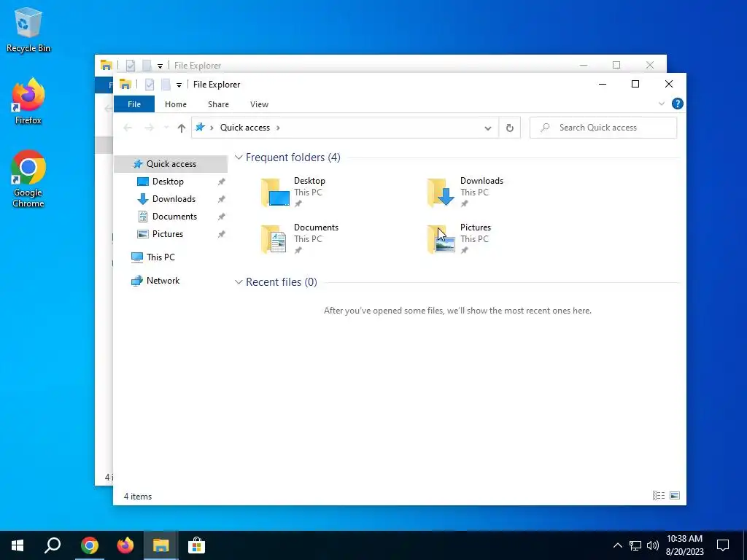Click the New folder quick access toolbar icon
Viewport: 747px width, 560px height.
tap(166, 85)
